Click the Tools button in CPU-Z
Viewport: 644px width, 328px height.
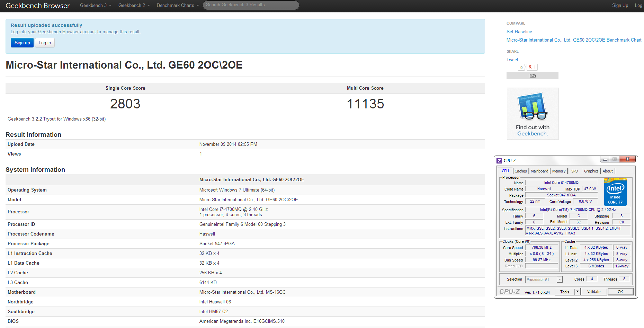565,292
